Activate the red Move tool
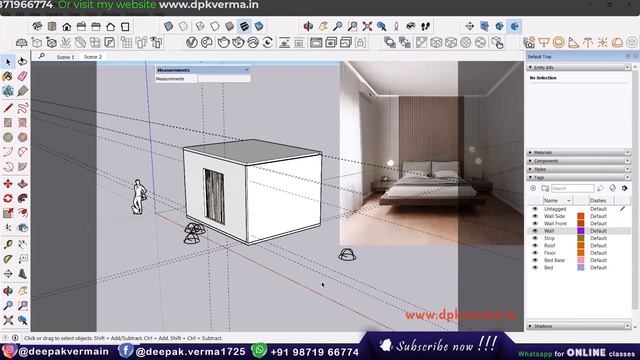The image size is (640, 360). [x=8, y=184]
